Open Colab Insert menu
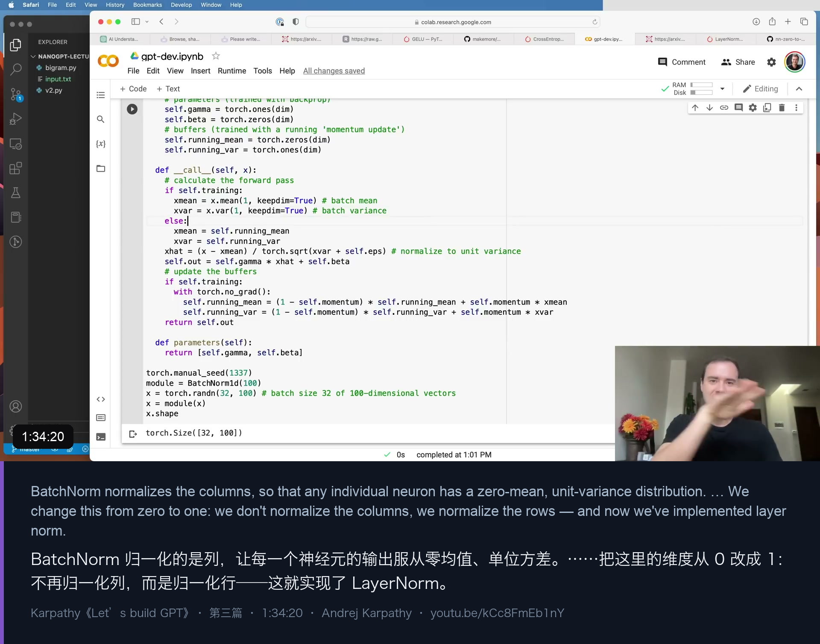Screen dimensions: 820x644 pyautogui.click(x=201, y=71)
